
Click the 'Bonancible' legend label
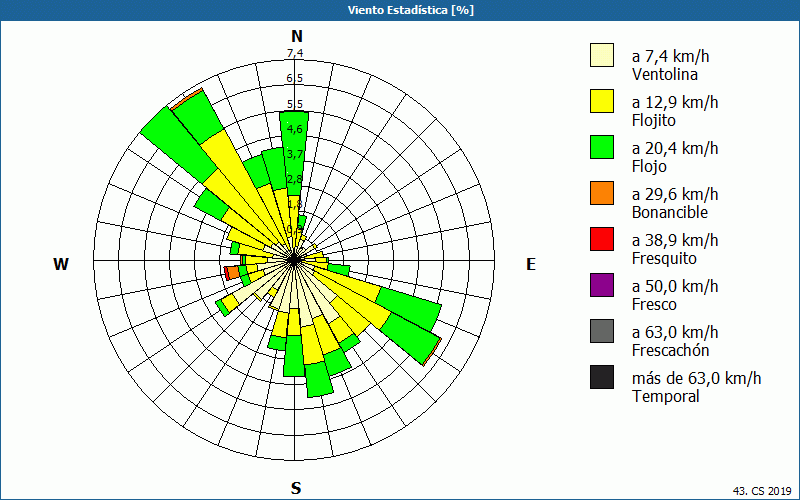(670, 212)
